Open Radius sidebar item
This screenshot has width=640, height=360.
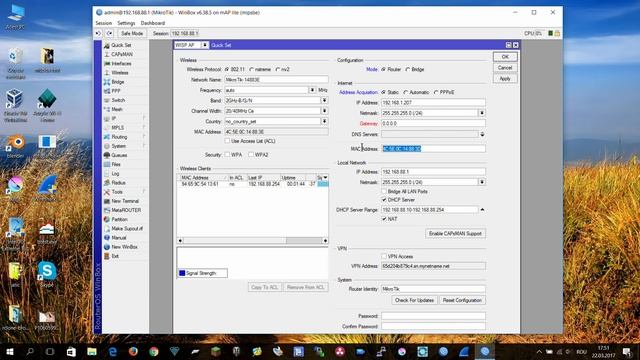tap(118, 182)
